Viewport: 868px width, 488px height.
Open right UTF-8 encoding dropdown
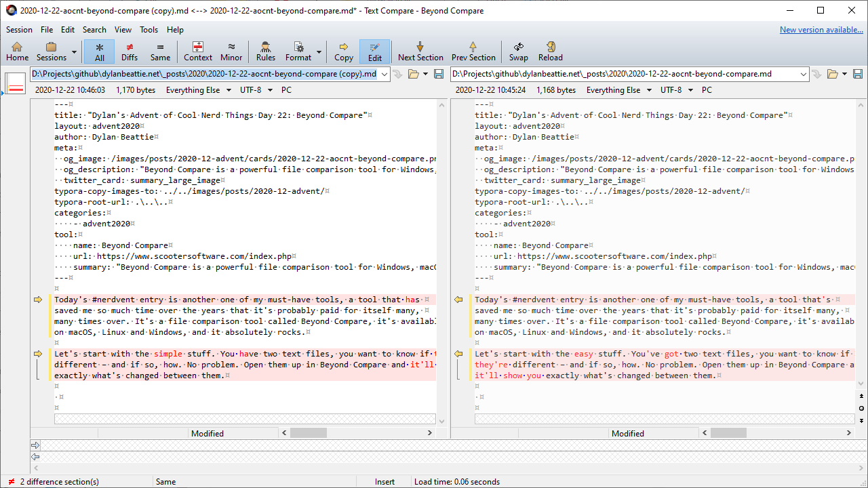pyautogui.click(x=677, y=90)
